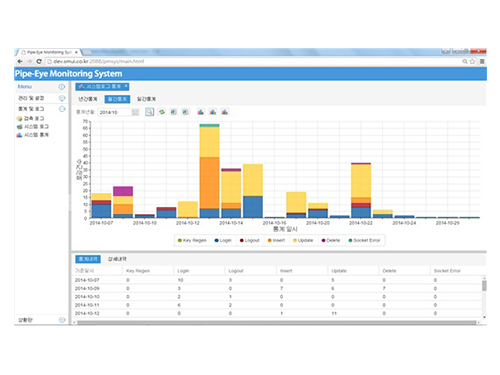Click the second spreadsheet export icon
Viewport: 500px width, 375px height.
186,112
